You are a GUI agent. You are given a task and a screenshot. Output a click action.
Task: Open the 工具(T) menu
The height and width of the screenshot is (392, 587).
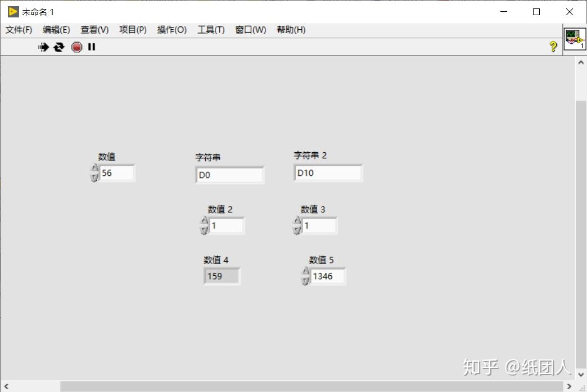[x=210, y=30]
